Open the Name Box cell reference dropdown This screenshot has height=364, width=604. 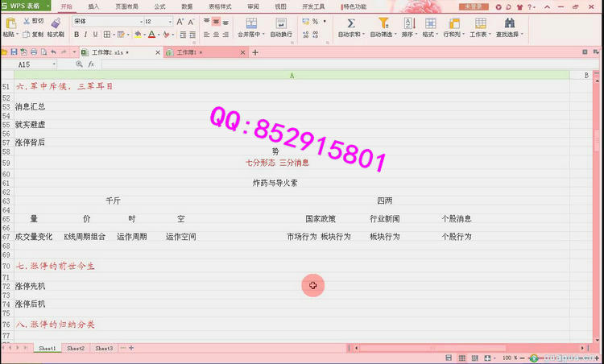pos(54,64)
